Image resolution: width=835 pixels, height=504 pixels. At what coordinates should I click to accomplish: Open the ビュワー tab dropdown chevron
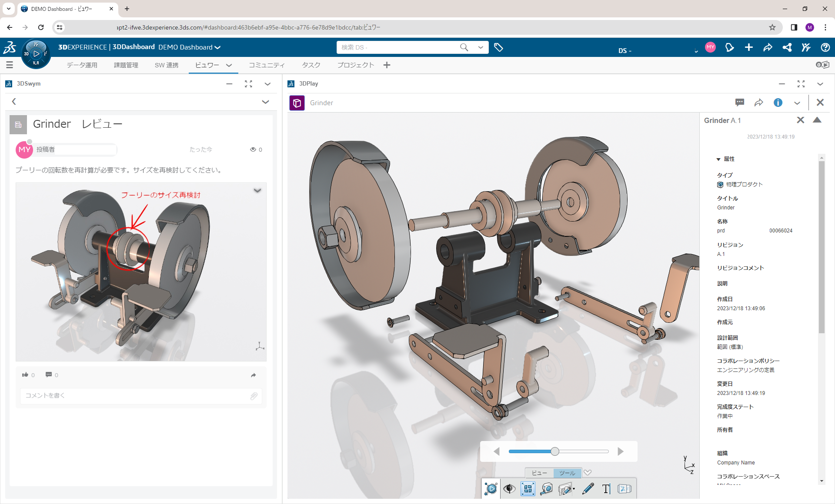pos(229,65)
